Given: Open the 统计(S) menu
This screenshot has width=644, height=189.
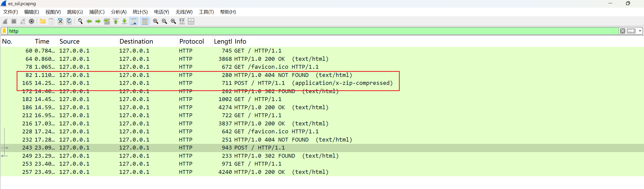Looking at the screenshot, I should point(140,12).
